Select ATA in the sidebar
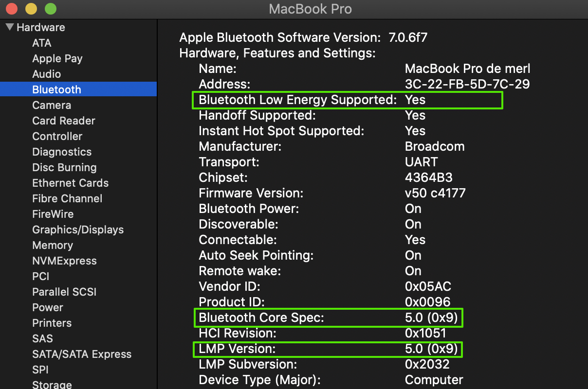The height and width of the screenshot is (389, 588). 42,43
